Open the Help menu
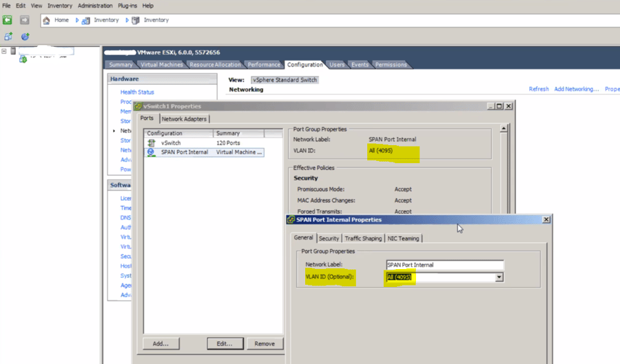Viewport: 620px width, 364px height. 148,6
